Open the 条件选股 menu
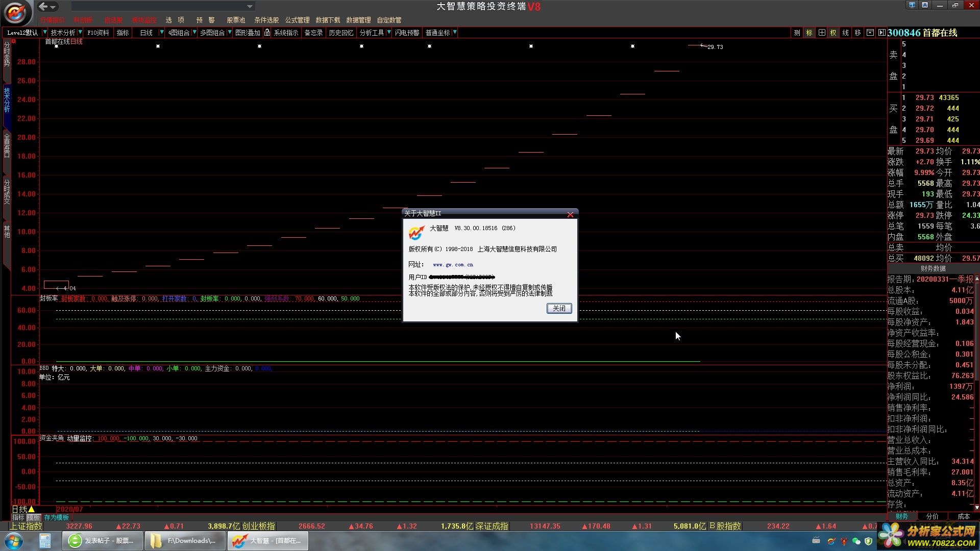The image size is (980, 551). [266, 20]
